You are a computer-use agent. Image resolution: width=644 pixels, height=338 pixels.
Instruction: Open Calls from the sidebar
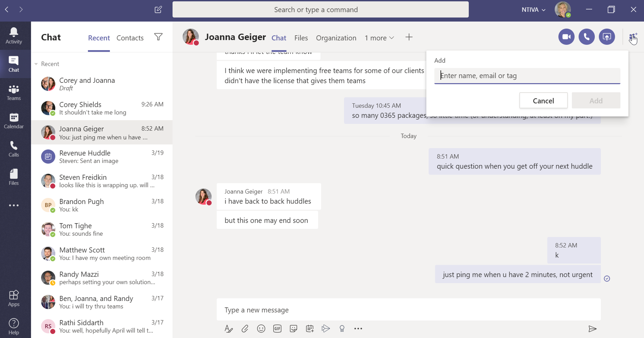click(x=14, y=148)
